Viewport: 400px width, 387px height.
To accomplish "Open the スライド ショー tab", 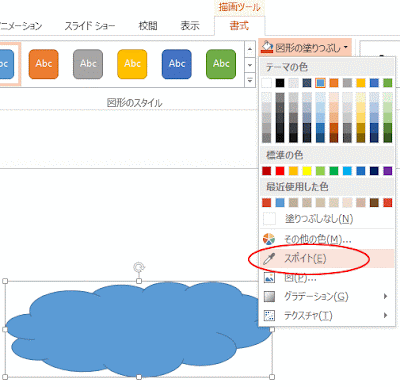I will (90, 26).
